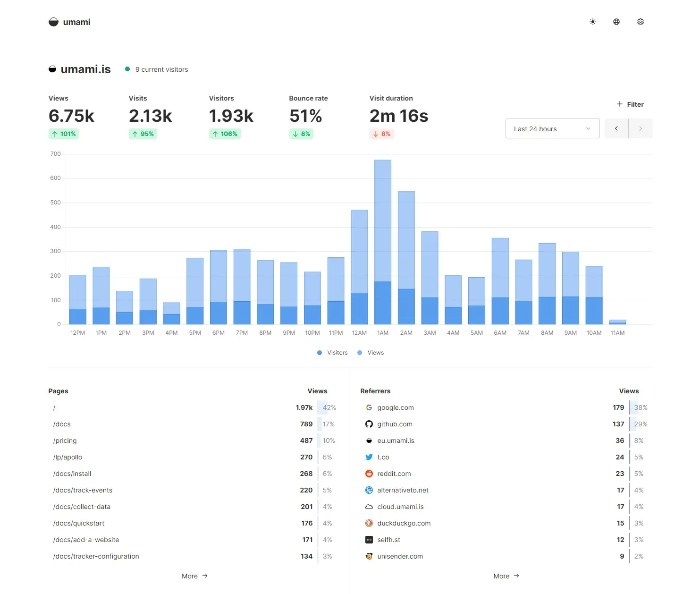Screen dimensions: 700x594
Task: Click the Google icon next to google.com
Action: 369,407
